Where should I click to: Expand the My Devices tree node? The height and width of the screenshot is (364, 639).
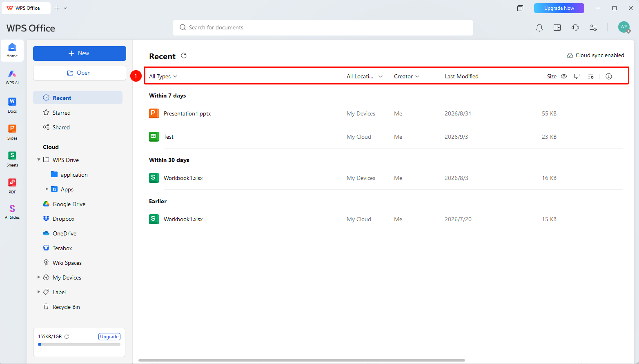pos(39,277)
